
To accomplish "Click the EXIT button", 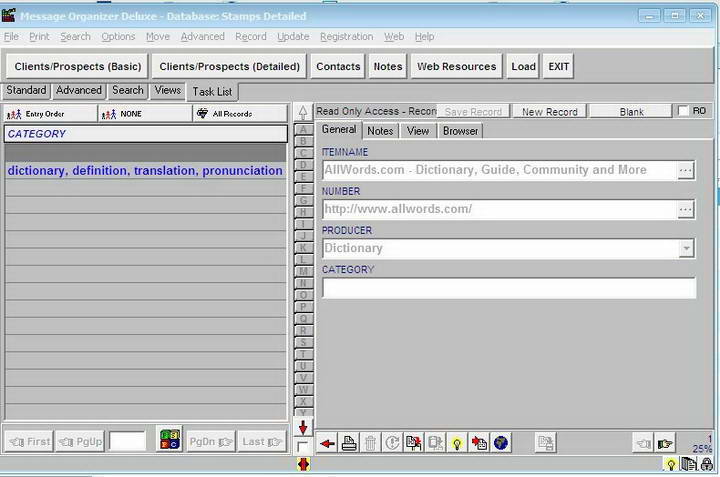I will point(558,67).
